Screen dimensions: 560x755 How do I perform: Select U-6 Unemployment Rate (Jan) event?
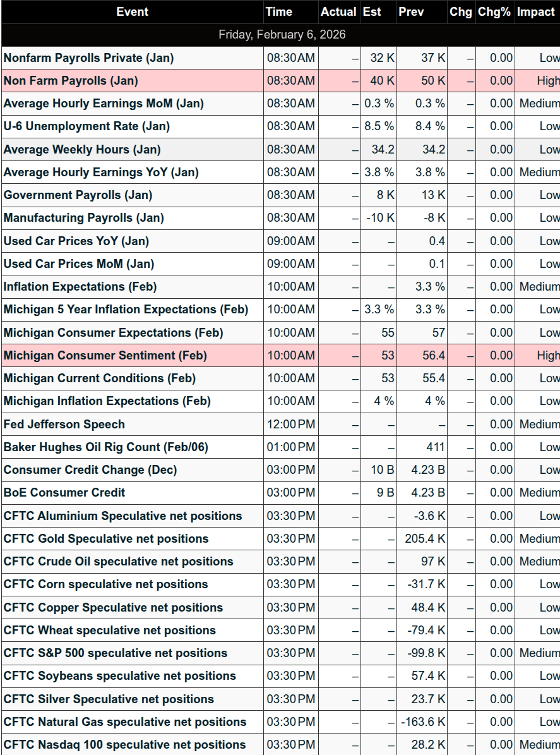86,126
